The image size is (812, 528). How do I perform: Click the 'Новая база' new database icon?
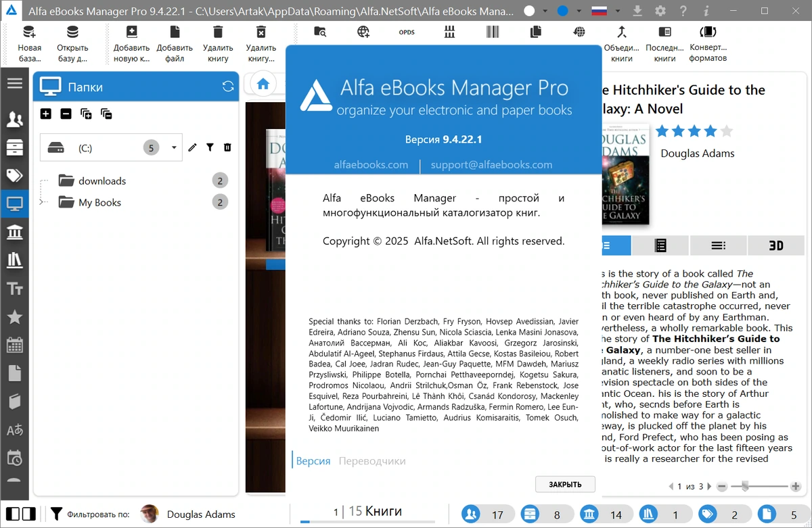pos(29,32)
